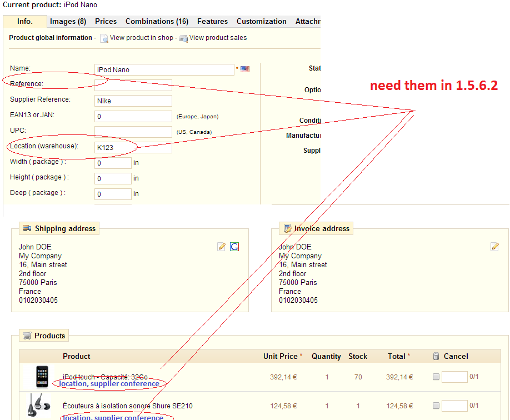Click the product sales chart icon
510x420 pixels.
[183, 38]
